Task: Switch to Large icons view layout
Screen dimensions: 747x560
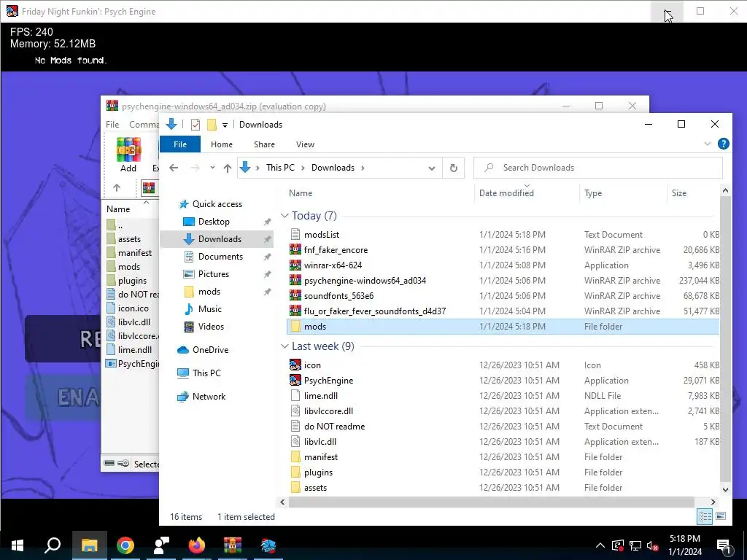Action: pyautogui.click(x=721, y=517)
